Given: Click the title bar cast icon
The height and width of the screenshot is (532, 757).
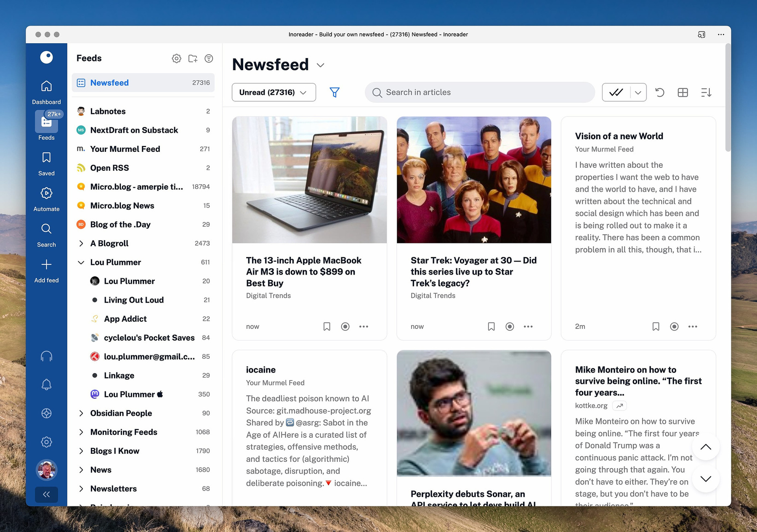Looking at the screenshot, I should 701,34.
